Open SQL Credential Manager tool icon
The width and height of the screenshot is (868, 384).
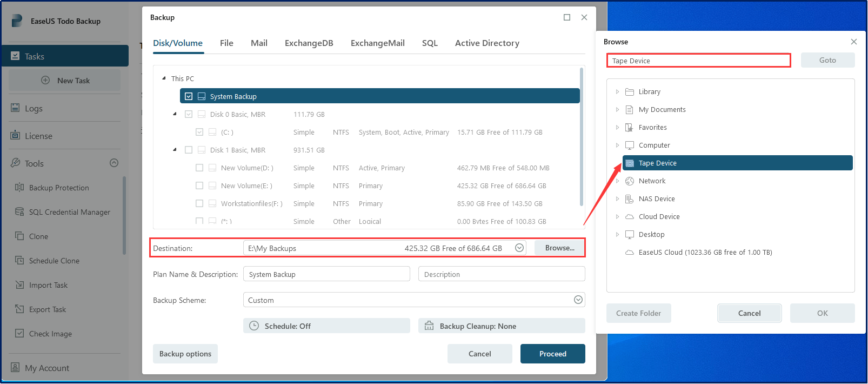coord(19,212)
